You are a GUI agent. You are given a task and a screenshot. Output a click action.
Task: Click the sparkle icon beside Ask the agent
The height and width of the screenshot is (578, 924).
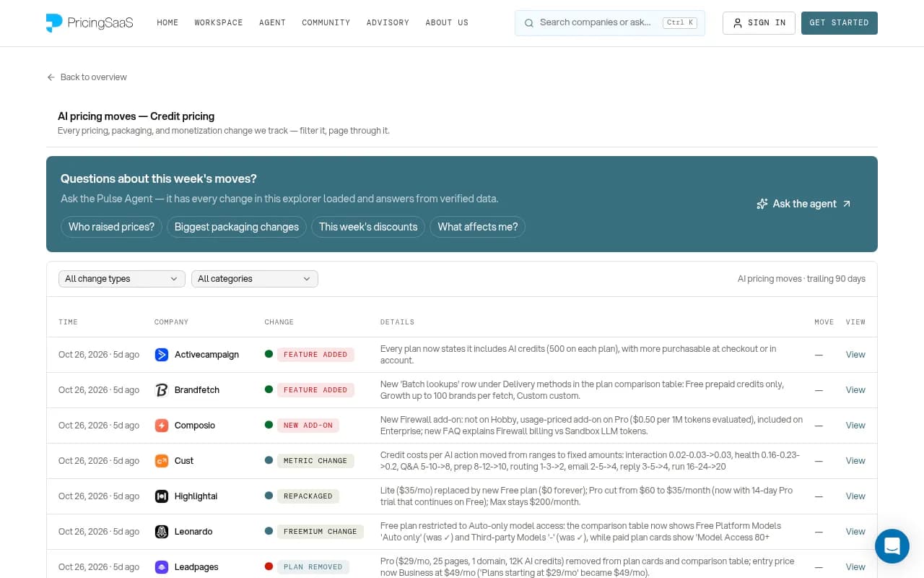point(762,204)
